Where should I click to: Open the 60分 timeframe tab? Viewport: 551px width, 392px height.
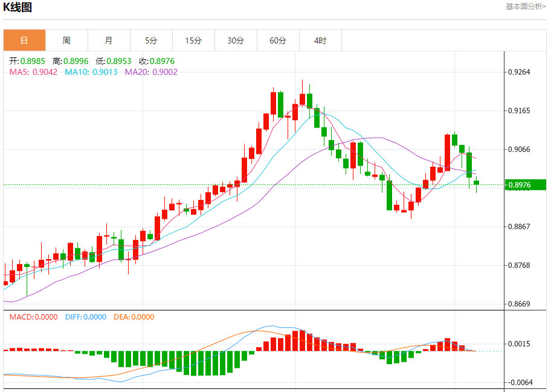(x=278, y=40)
